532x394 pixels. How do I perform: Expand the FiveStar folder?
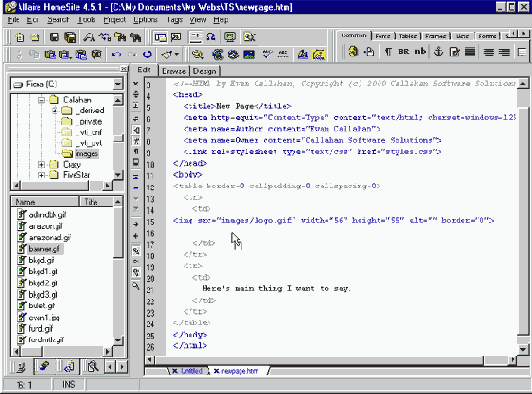(41, 175)
